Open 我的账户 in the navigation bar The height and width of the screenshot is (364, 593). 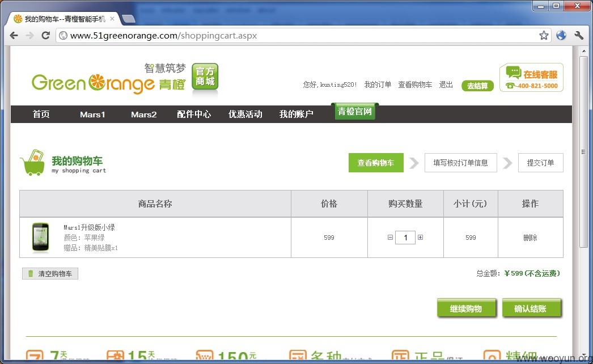click(x=296, y=114)
